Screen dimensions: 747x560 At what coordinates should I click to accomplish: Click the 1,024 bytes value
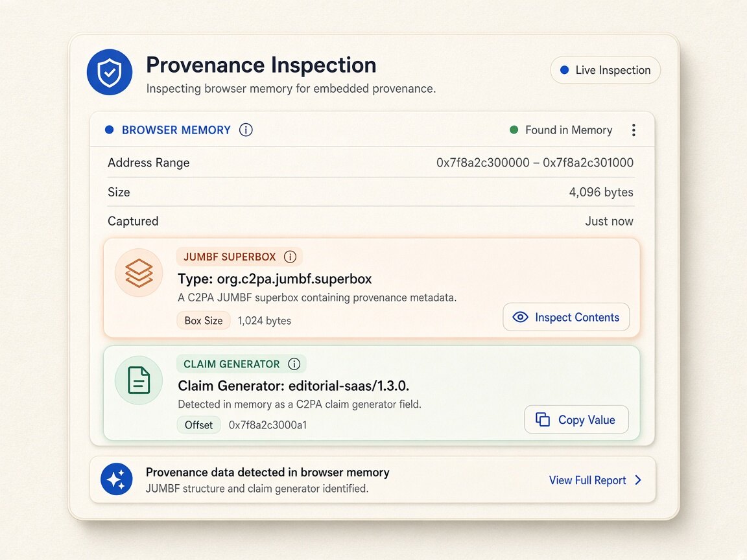pos(265,320)
